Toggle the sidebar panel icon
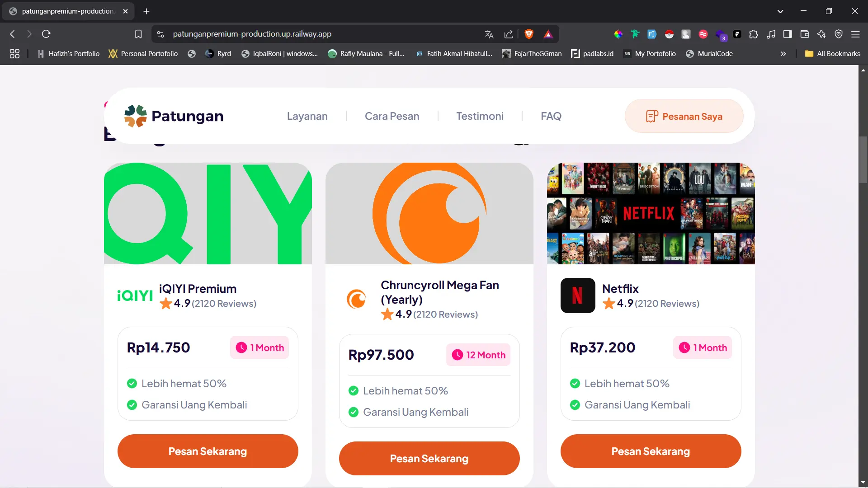The image size is (868, 488). point(788,34)
